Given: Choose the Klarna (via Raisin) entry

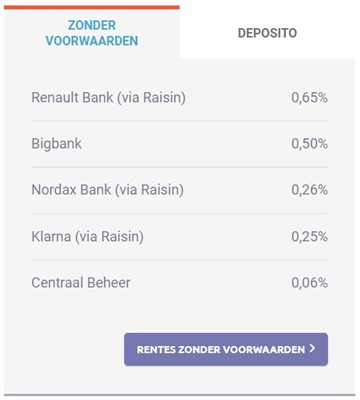Looking at the screenshot, I should 87,237.
